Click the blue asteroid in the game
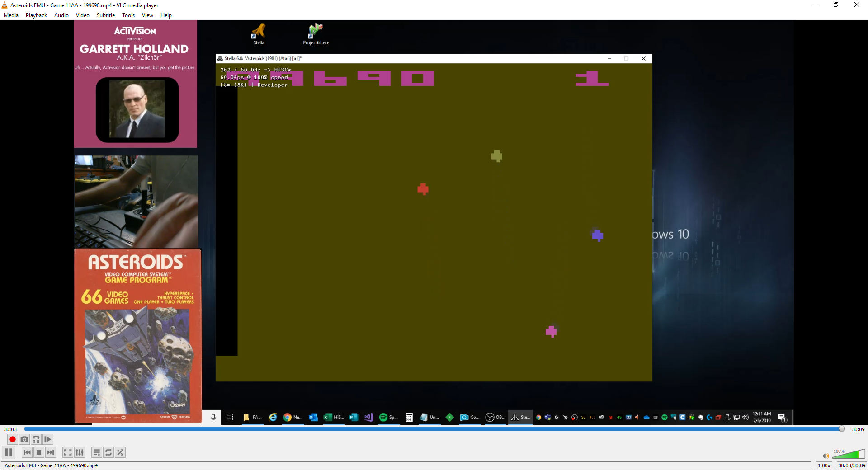This screenshot has width=868, height=470. click(597, 235)
